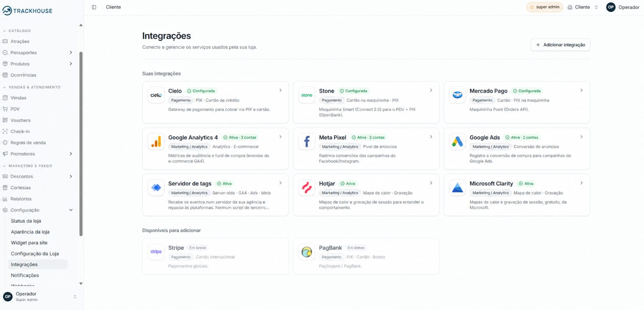The image size is (644, 310).
Task: Open the Meta Pixel integration title
Action: (x=332, y=137)
